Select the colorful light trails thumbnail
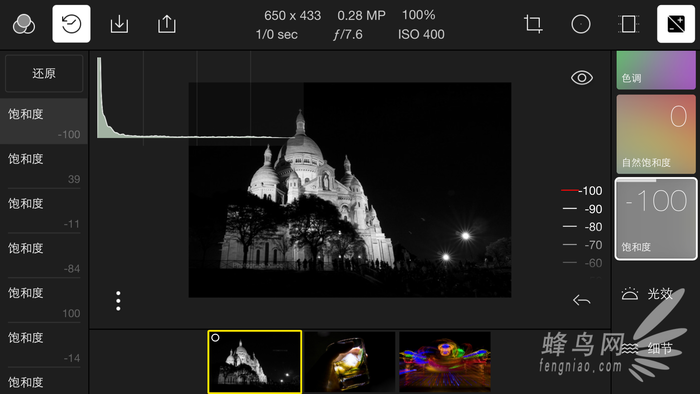 (x=445, y=361)
